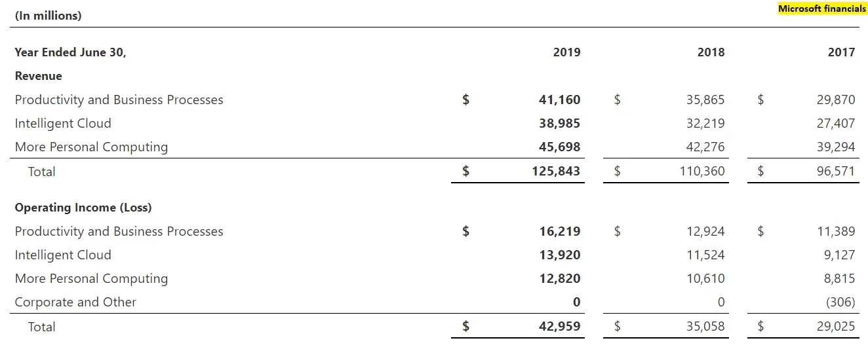Click the 2017 total revenue value 96,571
Viewport: 868px width, 349px height.
(x=835, y=172)
